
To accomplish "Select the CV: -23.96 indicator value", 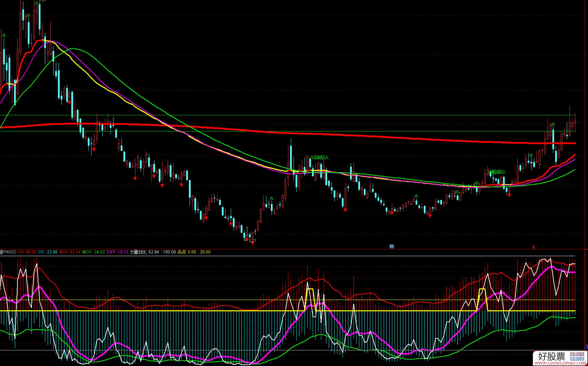I will tap(48, 252).
